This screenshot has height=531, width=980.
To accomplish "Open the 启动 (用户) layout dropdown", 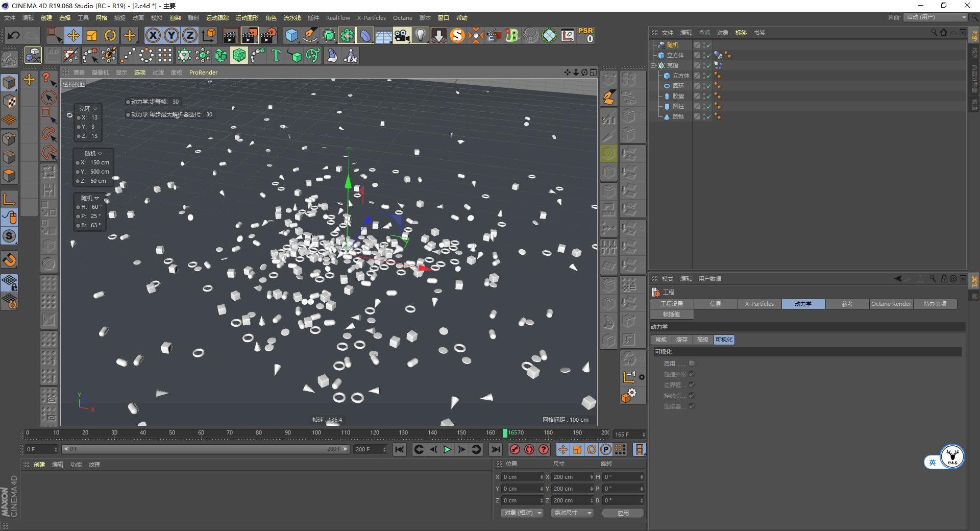I will [935, 17].
